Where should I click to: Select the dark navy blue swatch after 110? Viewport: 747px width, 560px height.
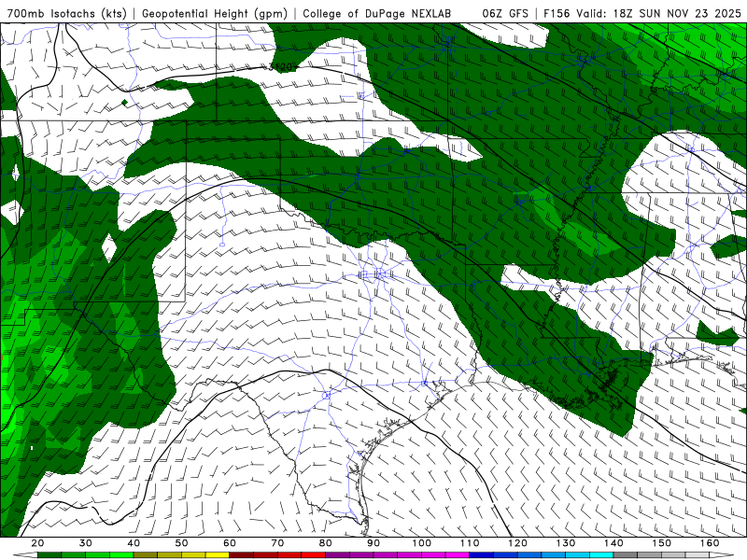click(482, 555)
